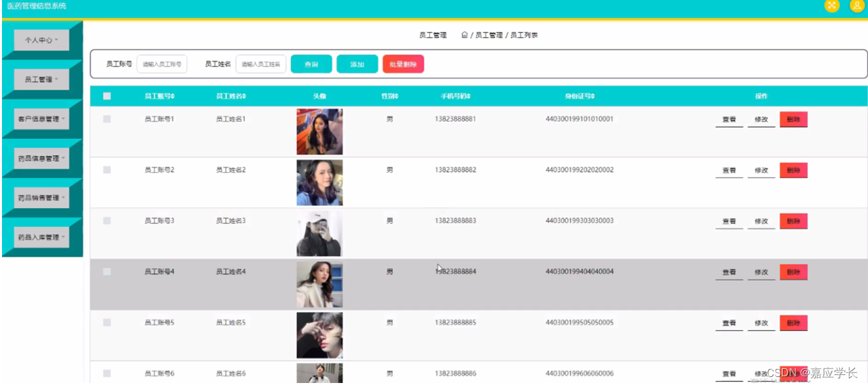Sort by 手机号码 column header
The height and width of the screenshot is (385, 868).
tap(455, 96)
